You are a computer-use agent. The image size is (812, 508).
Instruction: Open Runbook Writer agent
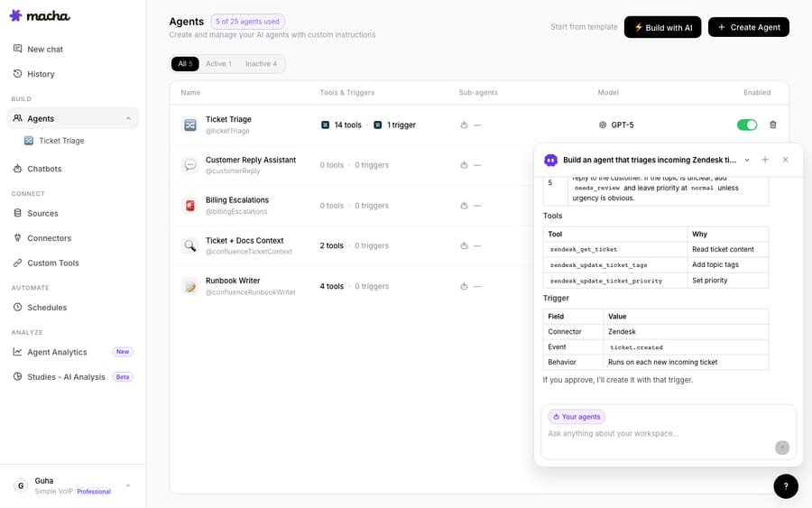point(233,281)
